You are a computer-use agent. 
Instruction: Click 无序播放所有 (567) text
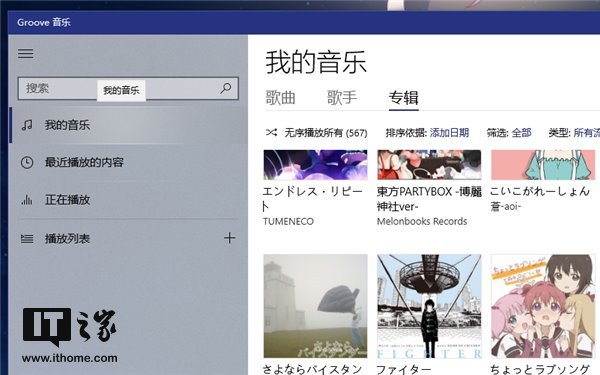click(x=326, y=133)
